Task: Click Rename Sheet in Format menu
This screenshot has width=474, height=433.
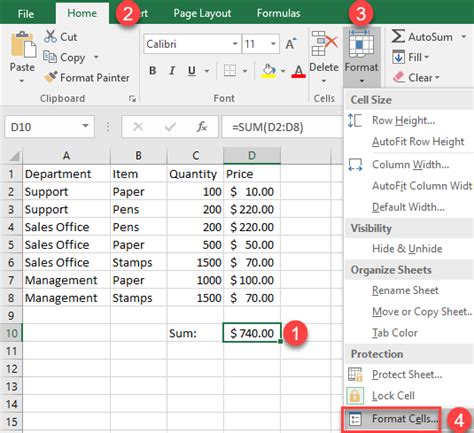Action: pos(405,290)
